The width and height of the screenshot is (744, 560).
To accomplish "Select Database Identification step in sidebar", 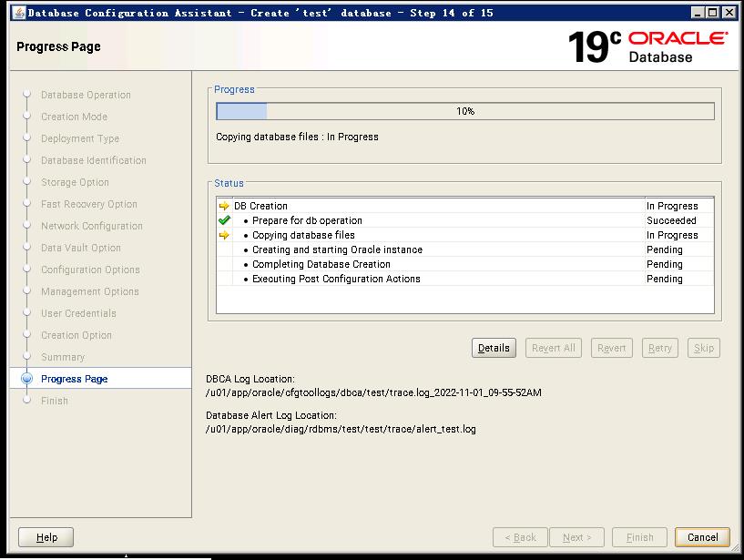I will click(94, 160).
